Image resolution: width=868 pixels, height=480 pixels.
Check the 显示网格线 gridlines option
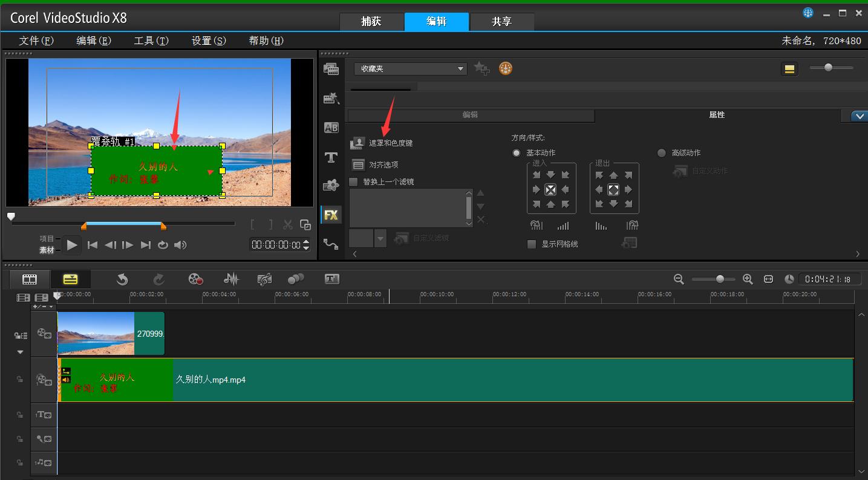coord(532,244)
